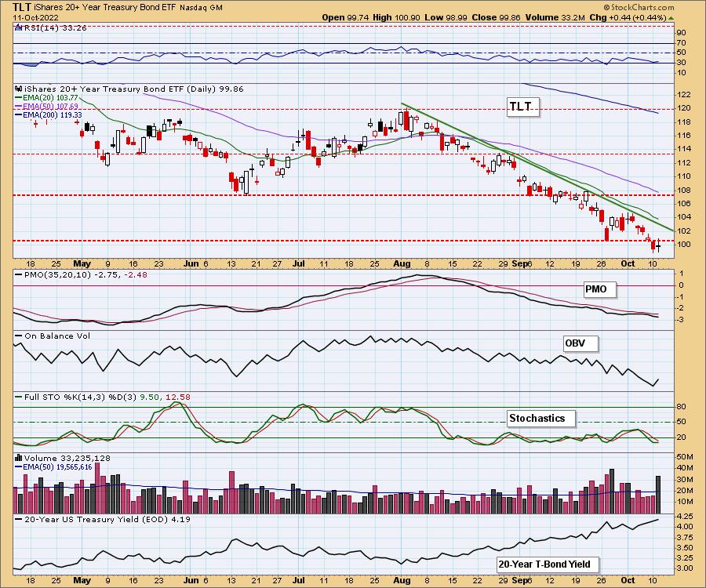Click the RSI panel chart icon

pos(19,27)
